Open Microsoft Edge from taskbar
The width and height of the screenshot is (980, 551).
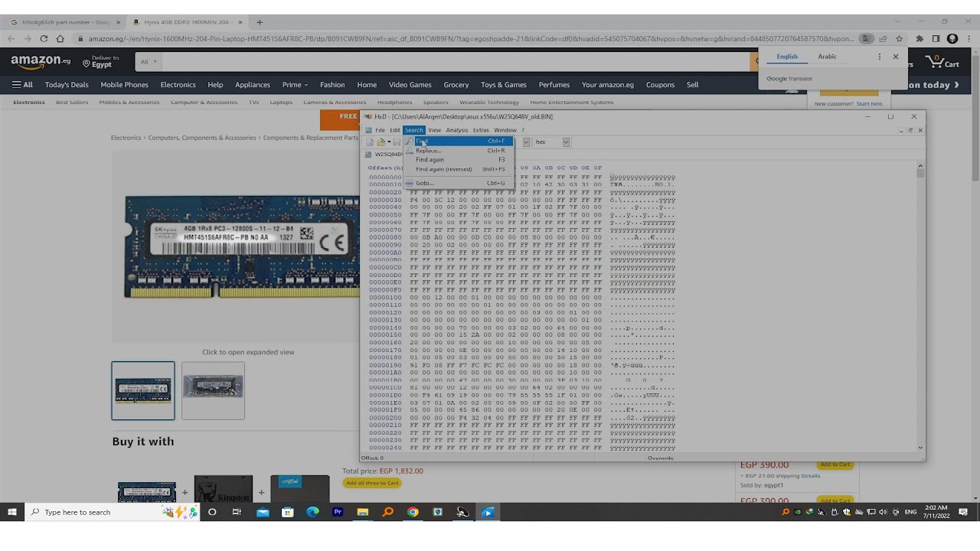[x=312, y=512]
